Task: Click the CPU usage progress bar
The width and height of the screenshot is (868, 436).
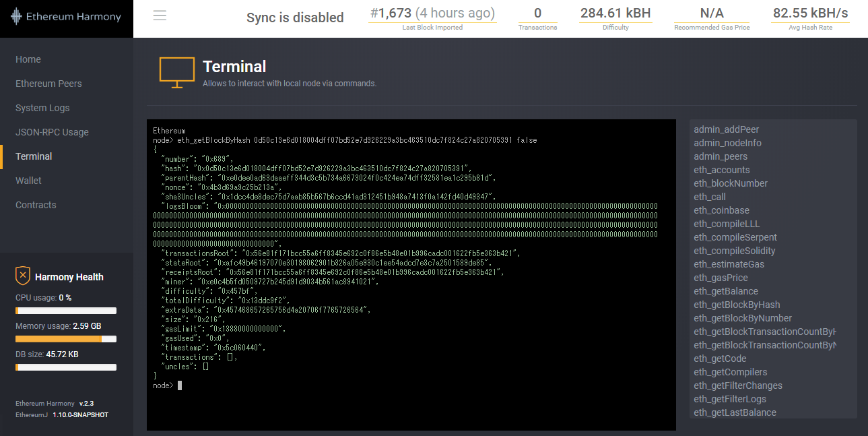Action: pyautogui.click(x=66, y=311)
